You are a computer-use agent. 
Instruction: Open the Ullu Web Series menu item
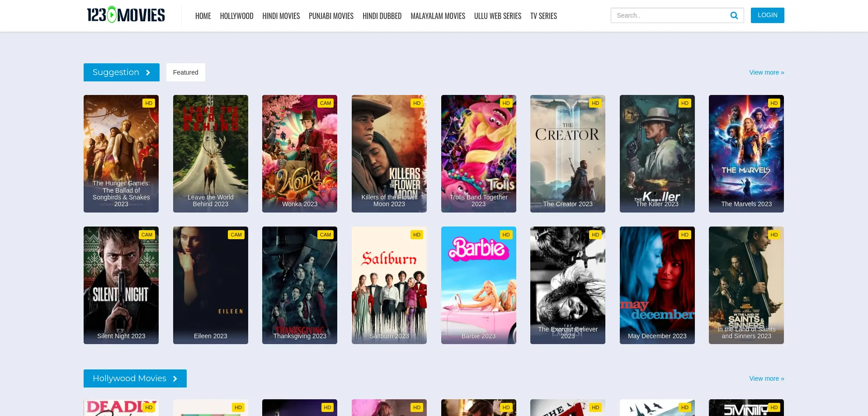coord(498,16)
